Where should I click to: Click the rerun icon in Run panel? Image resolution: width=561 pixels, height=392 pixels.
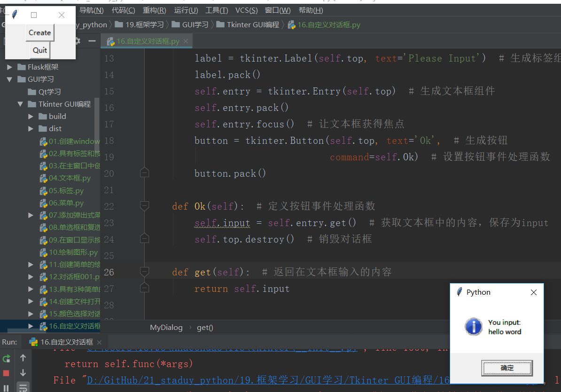(x=7, y=358)
